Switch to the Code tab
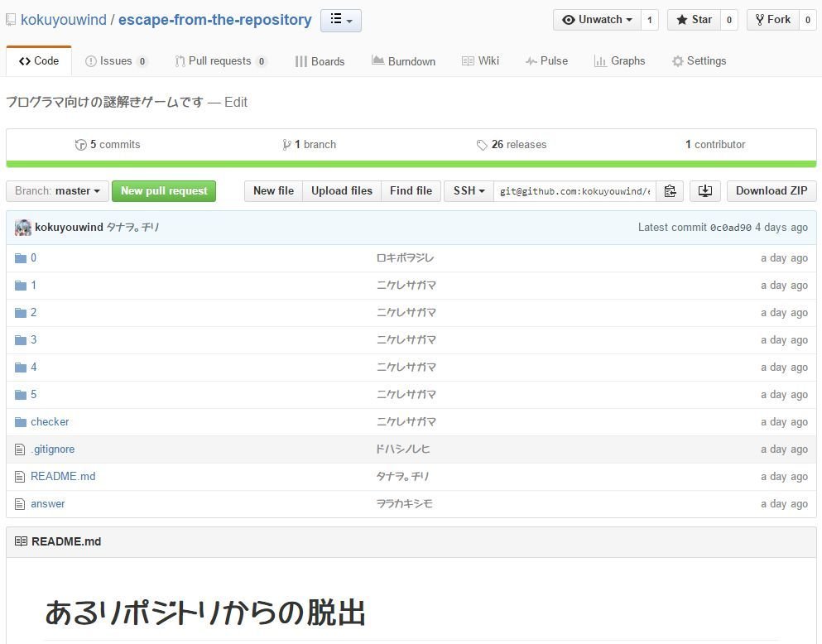The height and width of the screenshot is (644, 822). point(39,60)
